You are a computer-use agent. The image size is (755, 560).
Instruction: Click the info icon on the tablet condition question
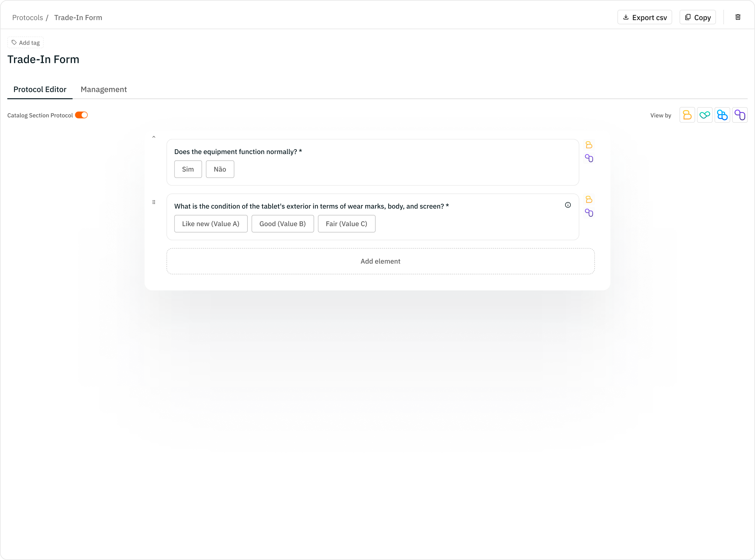click(568, 205)
